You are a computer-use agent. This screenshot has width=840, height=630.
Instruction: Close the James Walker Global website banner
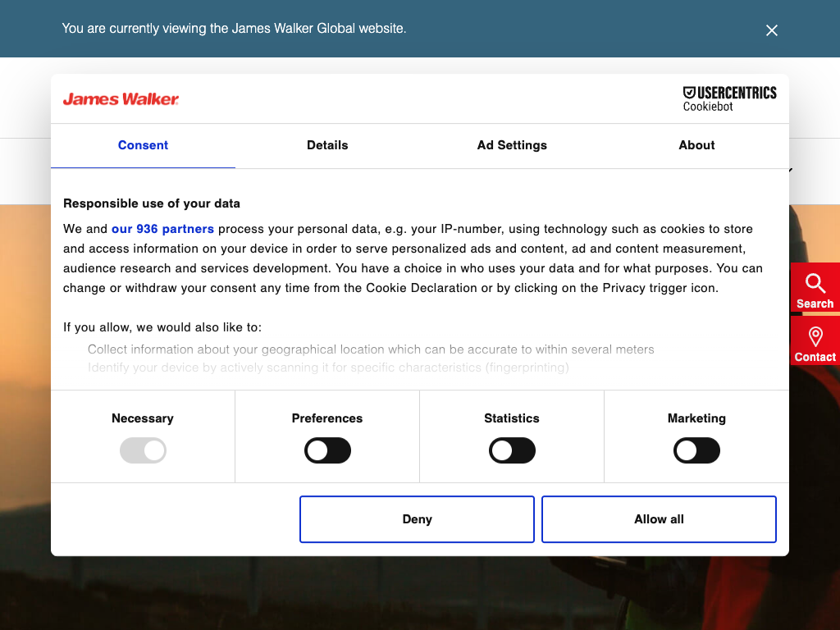771,30
